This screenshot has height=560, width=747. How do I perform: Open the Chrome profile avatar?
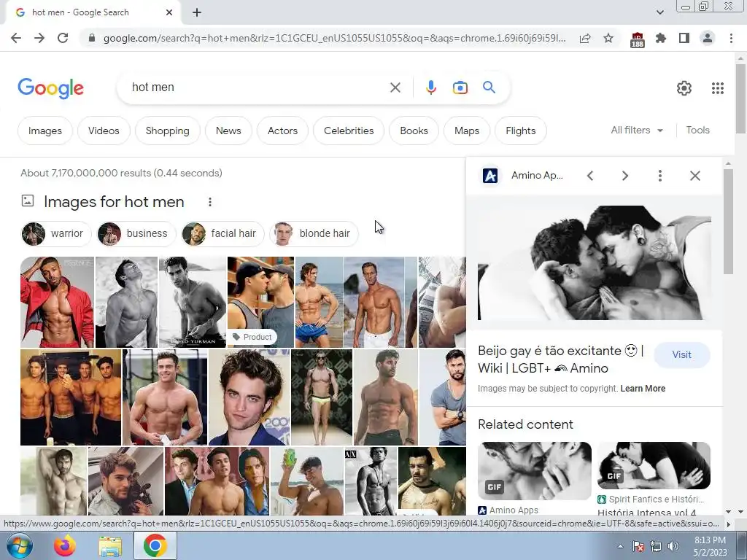click(708, 38)
